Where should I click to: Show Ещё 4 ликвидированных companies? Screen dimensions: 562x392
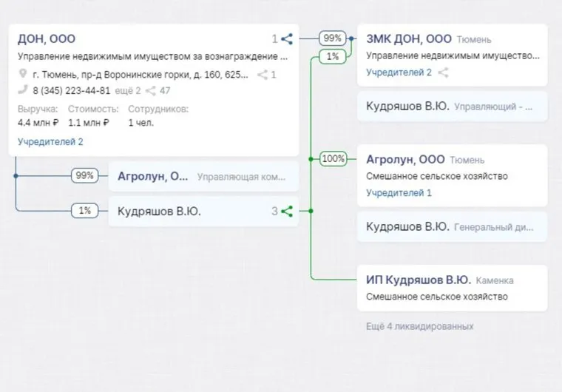419,326
